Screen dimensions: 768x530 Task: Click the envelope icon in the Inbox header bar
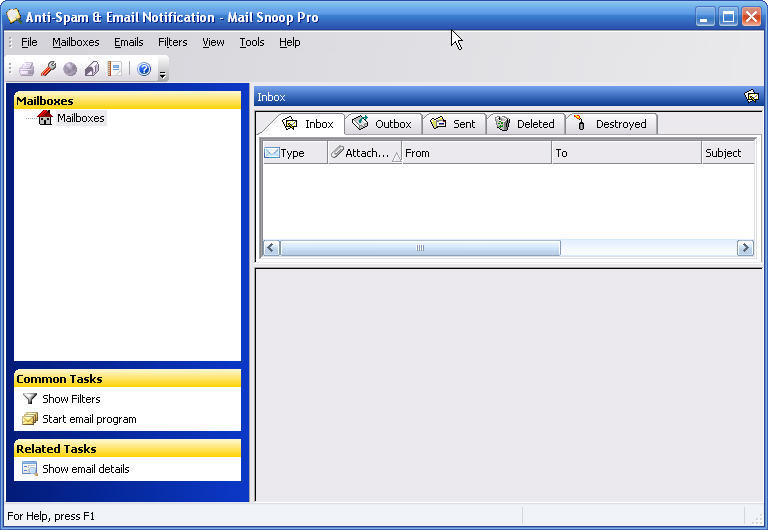pyautogui.click(x=751, y=96)
